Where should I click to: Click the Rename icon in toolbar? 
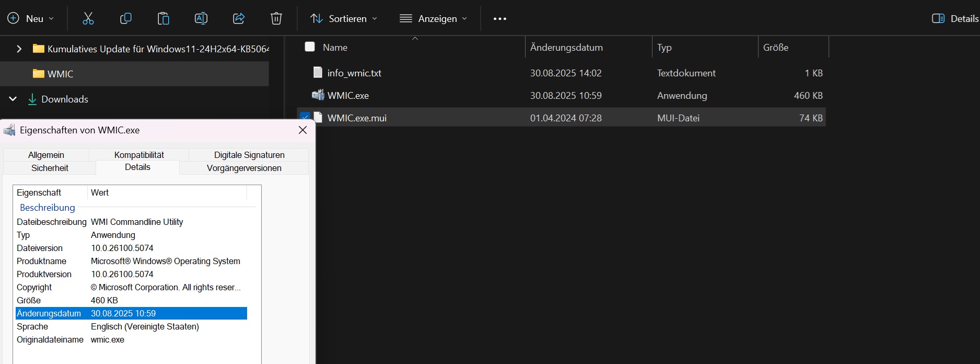201,18
